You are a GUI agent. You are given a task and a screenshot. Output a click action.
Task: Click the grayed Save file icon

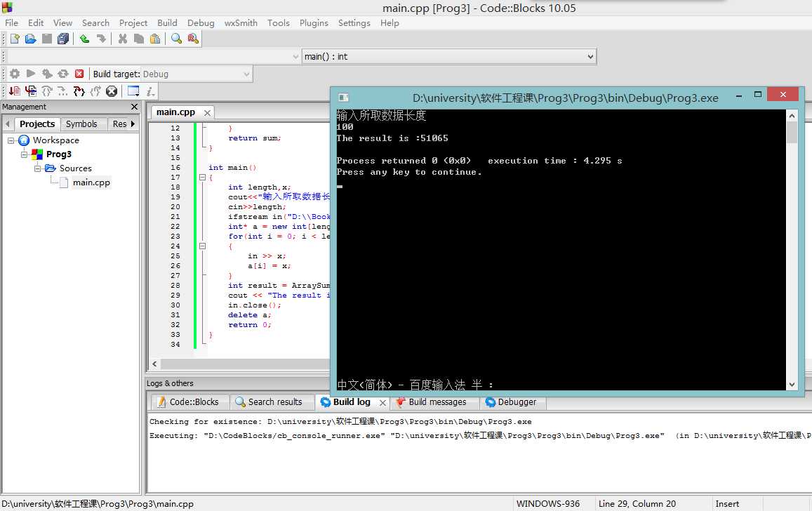coord(46,39)
